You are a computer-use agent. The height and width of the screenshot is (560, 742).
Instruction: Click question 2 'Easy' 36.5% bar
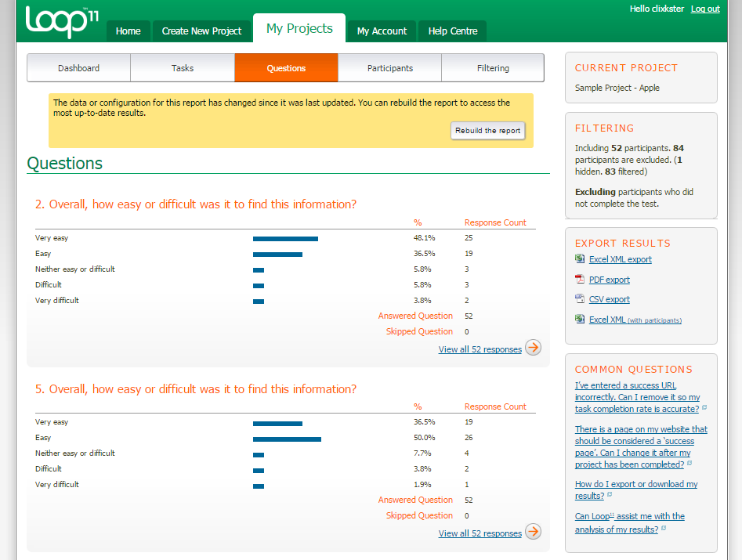coord(278,255)
